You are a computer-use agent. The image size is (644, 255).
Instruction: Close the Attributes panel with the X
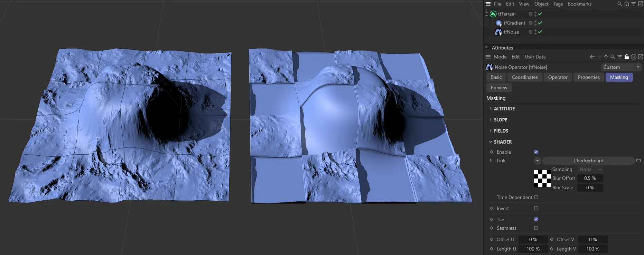pyautogui.click(x=486, y=47)
